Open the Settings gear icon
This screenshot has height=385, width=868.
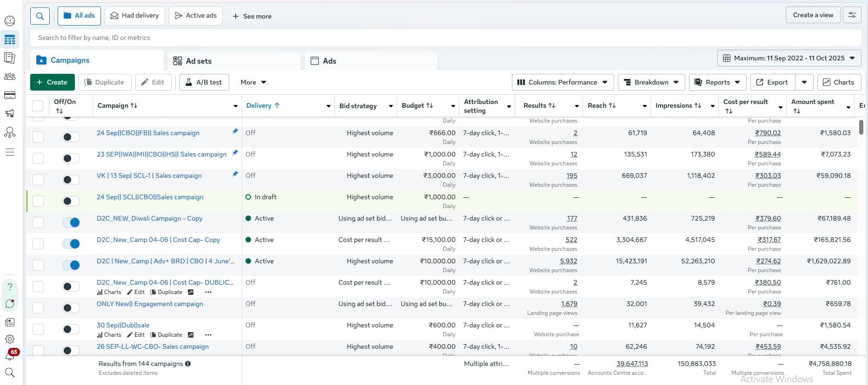coord(10,339)
